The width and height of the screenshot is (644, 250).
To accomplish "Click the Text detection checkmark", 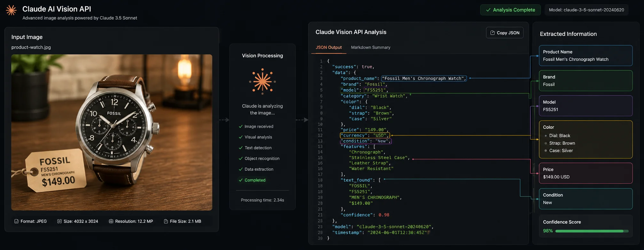I will click(x=240, y=148).
